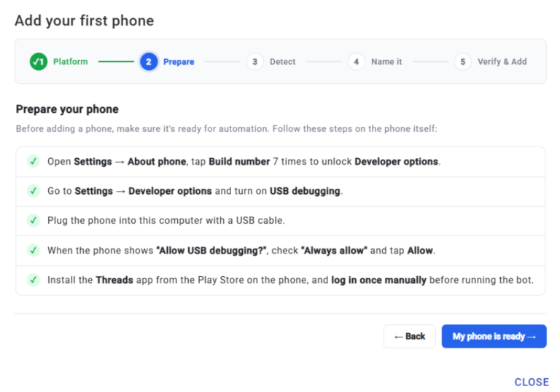Click the checkmark beside Always allow instruction
The width and height of the screenshot is (560, 392).
[34, 250]
